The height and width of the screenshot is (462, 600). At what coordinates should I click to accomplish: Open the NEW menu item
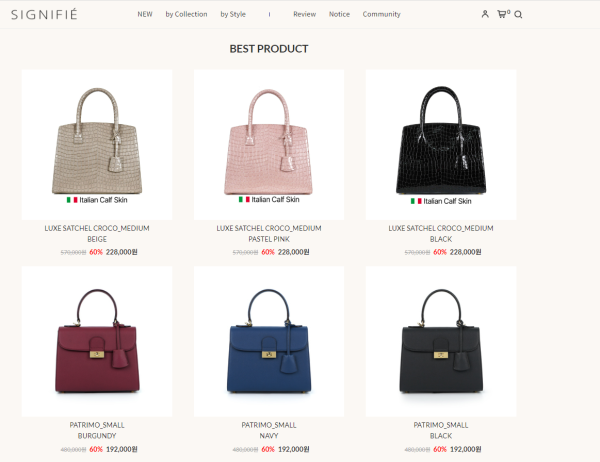(145, 14)
